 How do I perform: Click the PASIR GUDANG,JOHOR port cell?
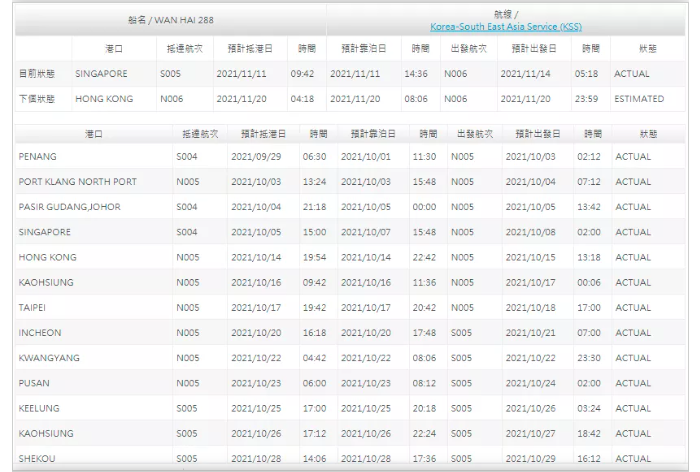click(x=68, y=207)
